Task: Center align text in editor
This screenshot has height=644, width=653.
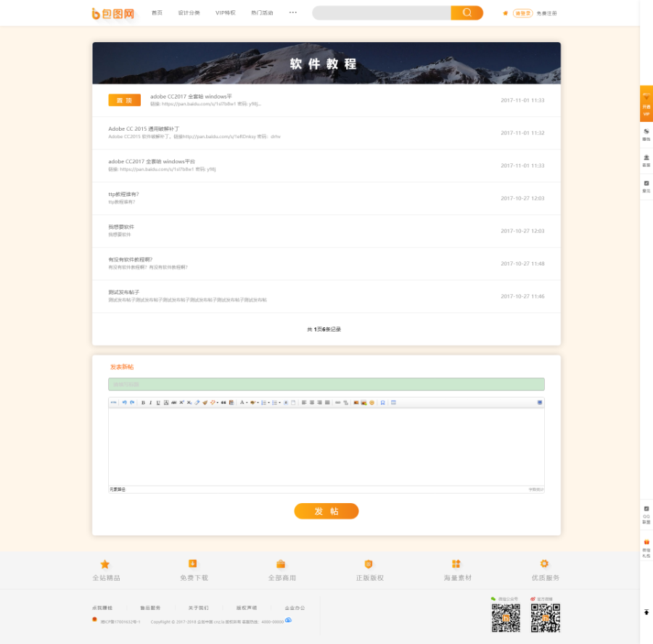Action: point(312,403)
